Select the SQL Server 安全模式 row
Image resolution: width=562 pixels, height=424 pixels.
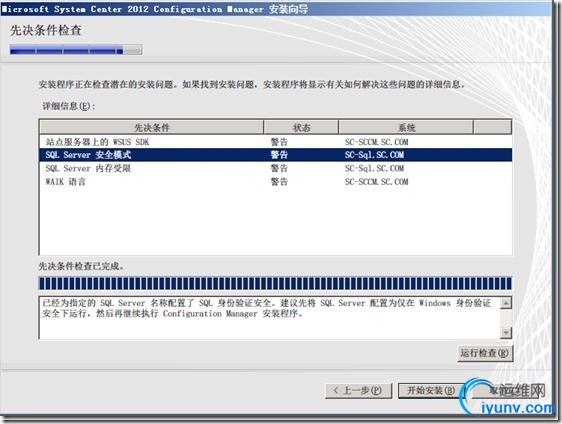point(275,155)
